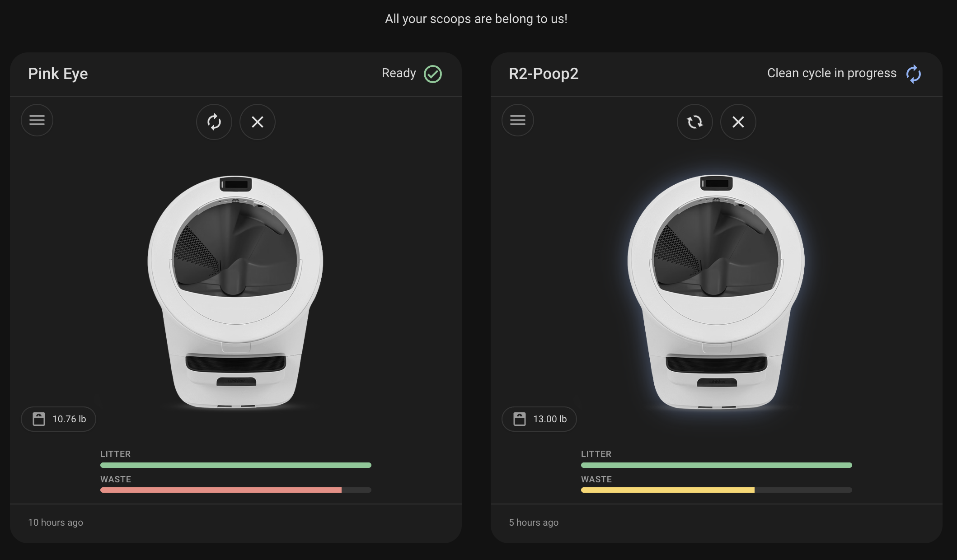Click the scale icon on R2-Poop2

click(x=520, y=419)
